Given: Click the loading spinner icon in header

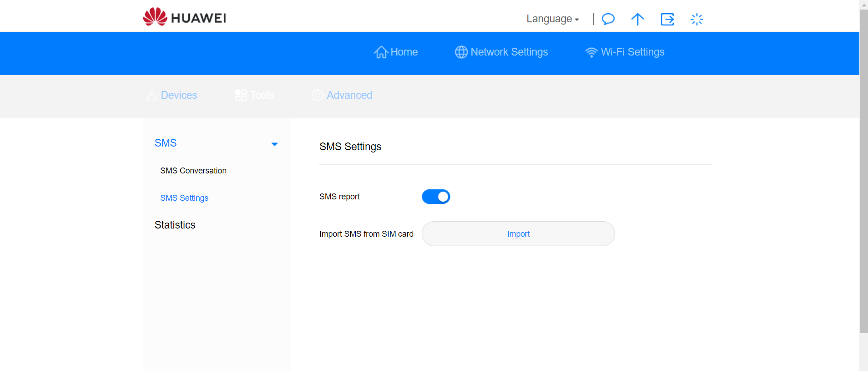Looking at the screenshot, I should (697, 19).
